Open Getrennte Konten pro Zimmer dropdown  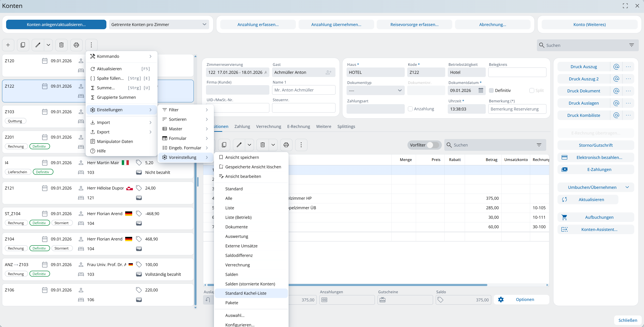coord(159,24)
